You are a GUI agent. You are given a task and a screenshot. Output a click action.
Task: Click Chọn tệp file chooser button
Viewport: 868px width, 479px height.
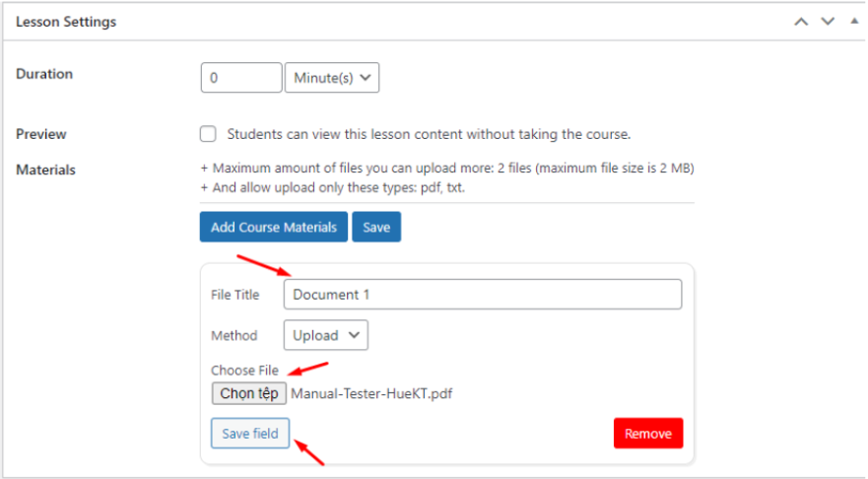(x=248, y=393)
